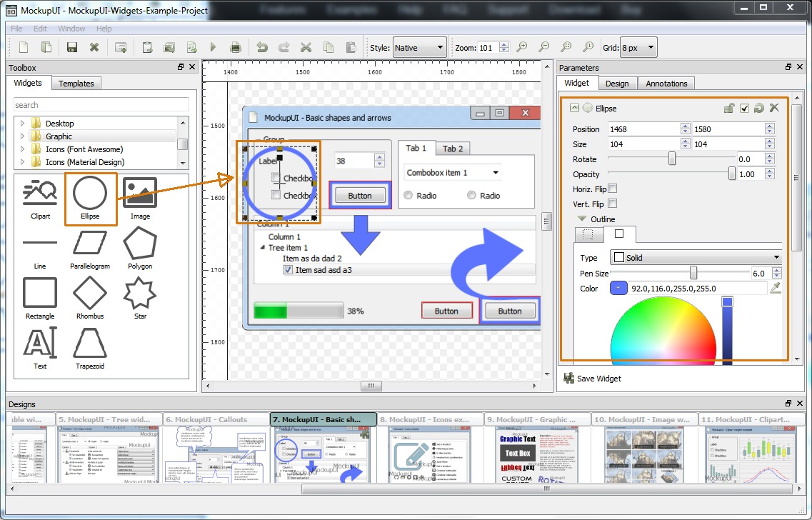812x520 pixels.
Task: Toggle the checkbox in the Ellipse header
Action: [x=744, y=108]
